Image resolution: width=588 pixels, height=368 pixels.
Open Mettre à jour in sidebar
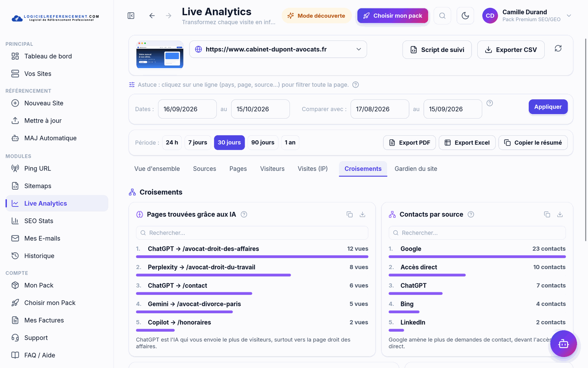click(57, 121)
